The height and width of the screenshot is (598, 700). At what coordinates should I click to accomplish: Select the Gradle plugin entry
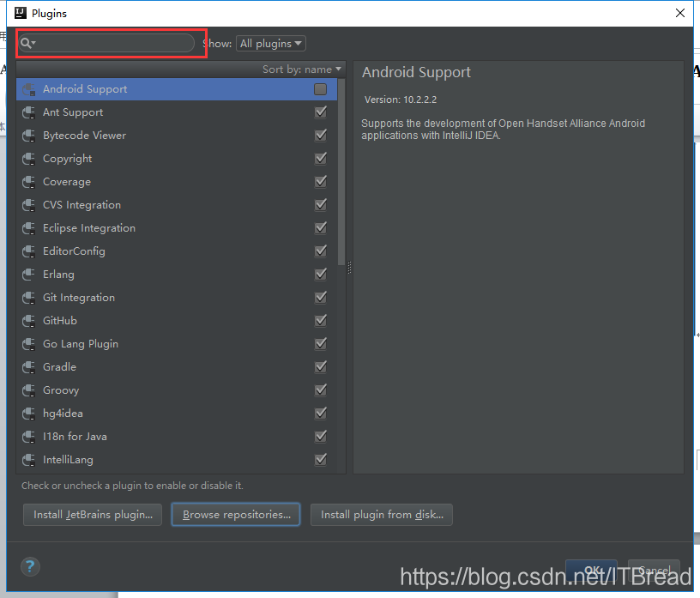pos(177,367)
